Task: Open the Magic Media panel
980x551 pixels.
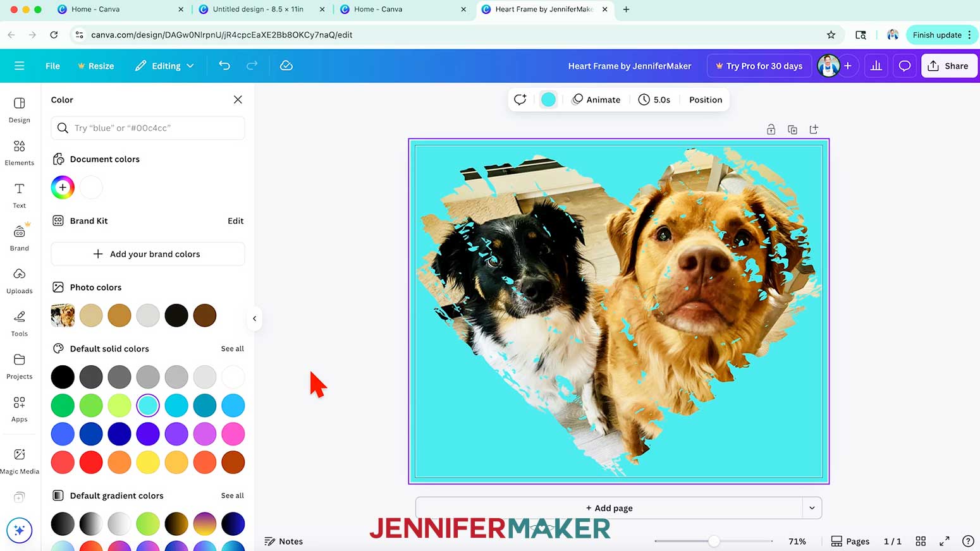Action: (x=19, y=461)
